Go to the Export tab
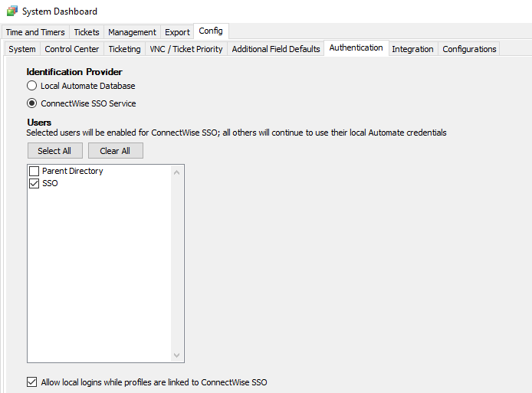 pyautogui.click(x=177, y=32)
